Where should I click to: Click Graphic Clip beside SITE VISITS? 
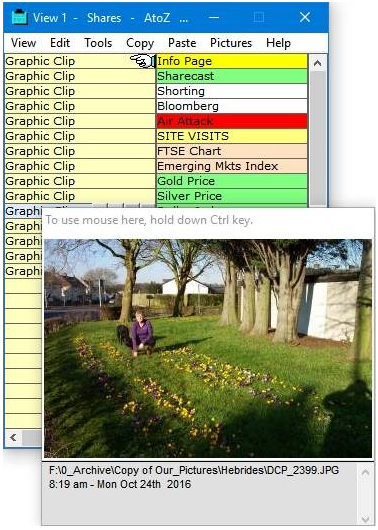pos(80,136)
